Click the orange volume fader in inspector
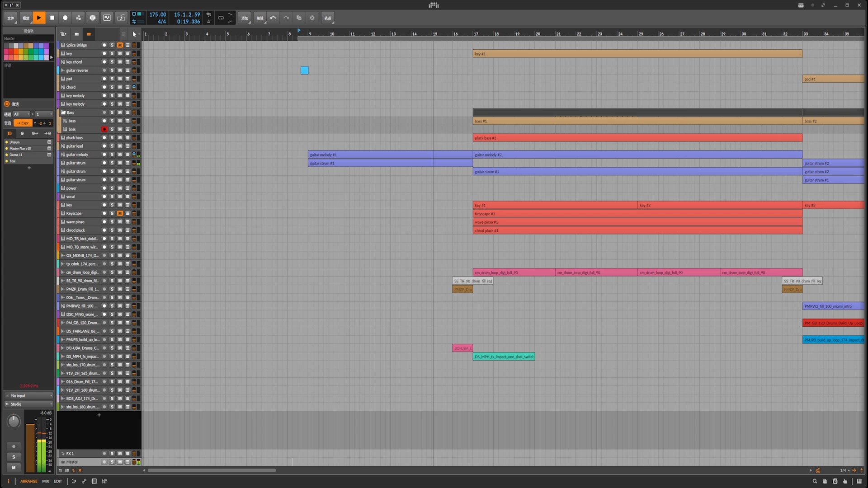The image size is (868, 488). (30, 447)
